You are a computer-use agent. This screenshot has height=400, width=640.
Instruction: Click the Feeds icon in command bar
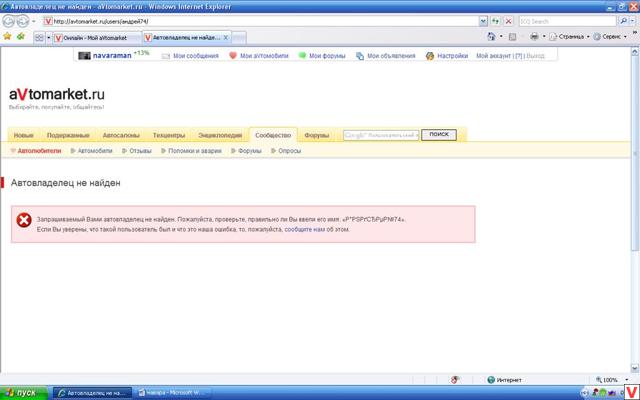[x=513, y=37]
